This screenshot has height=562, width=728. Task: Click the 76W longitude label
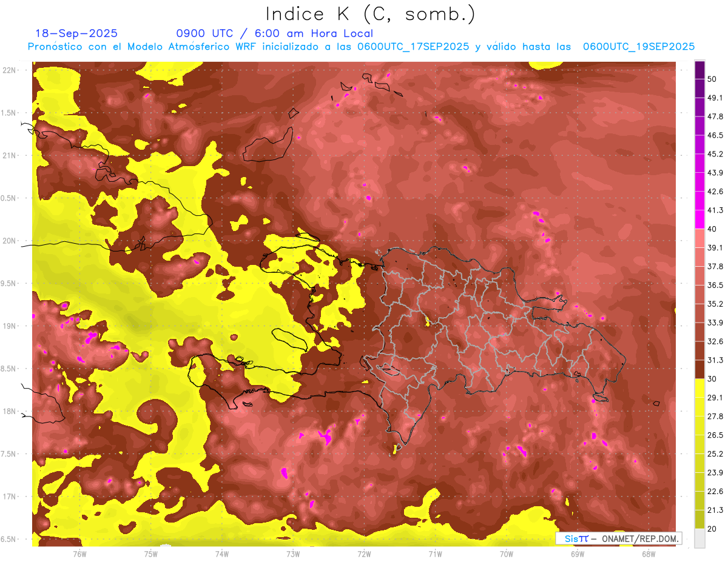pyautogui.click(x=79, y=553)
